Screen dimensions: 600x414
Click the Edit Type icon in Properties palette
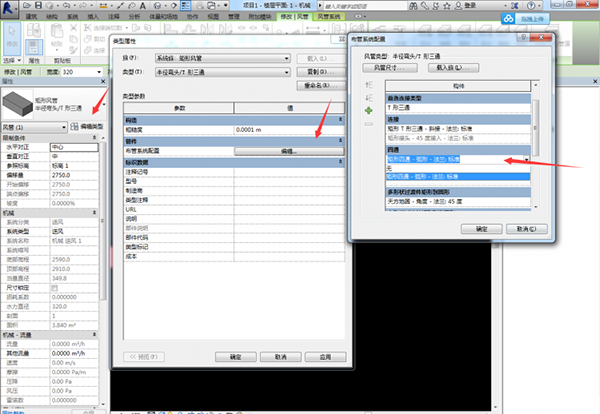pyautogui.click(x=74, y=126)
